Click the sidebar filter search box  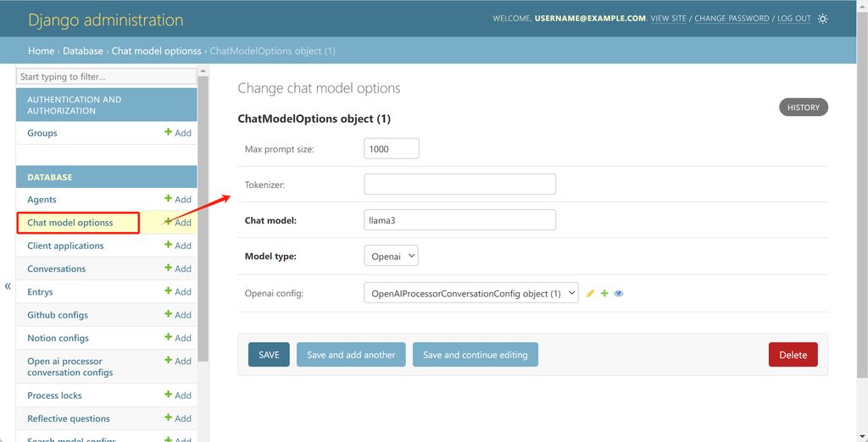click(106, 76)
